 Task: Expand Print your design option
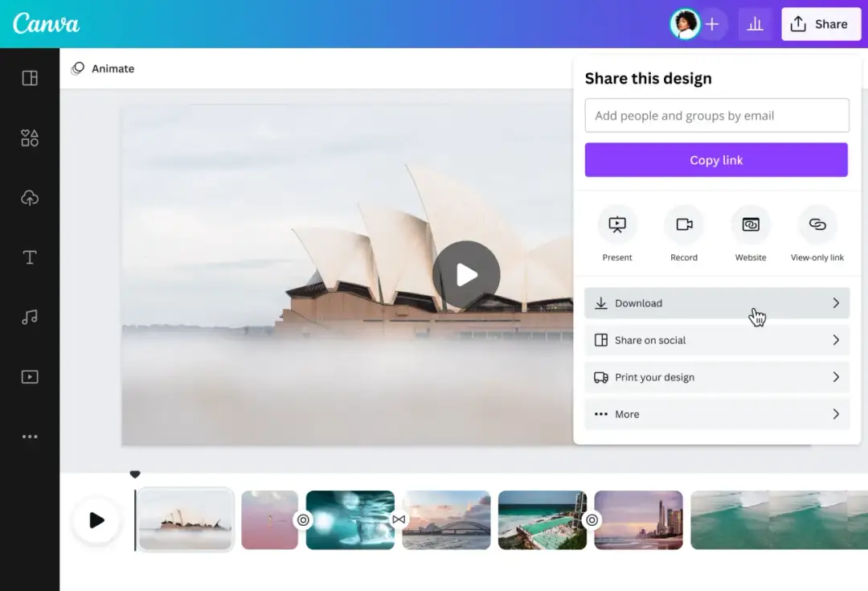pos(716,377)
